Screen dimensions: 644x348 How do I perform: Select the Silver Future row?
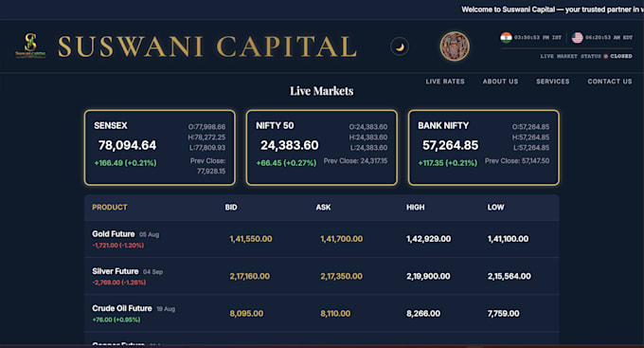322,276
